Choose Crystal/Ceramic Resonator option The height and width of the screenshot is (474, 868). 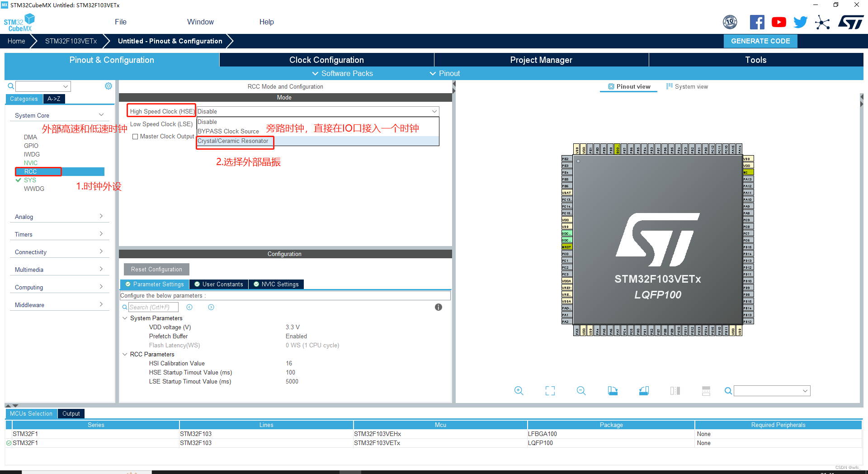(x=318, y=141)
